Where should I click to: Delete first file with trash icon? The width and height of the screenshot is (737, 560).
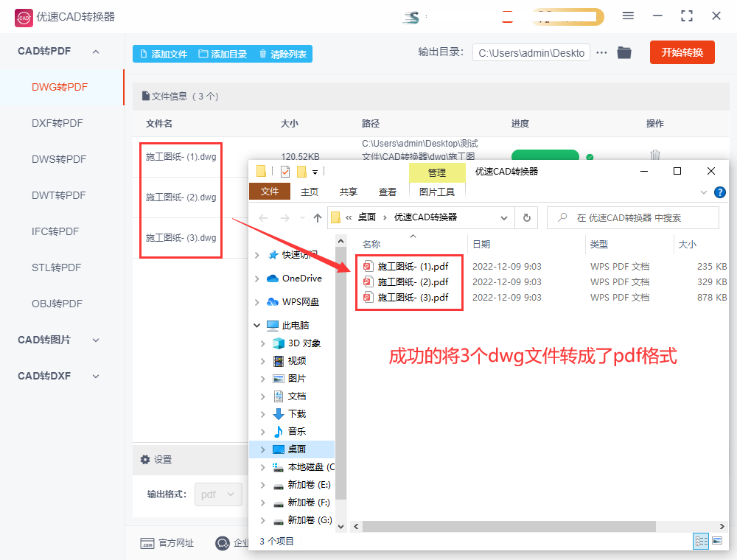(654, 155)
